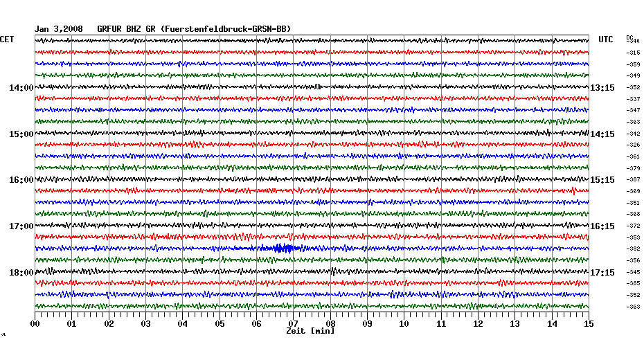Click the 15:15 UTC time label
Image resolution: width=644 pixels, height=342 pixels.
(602, 180)
